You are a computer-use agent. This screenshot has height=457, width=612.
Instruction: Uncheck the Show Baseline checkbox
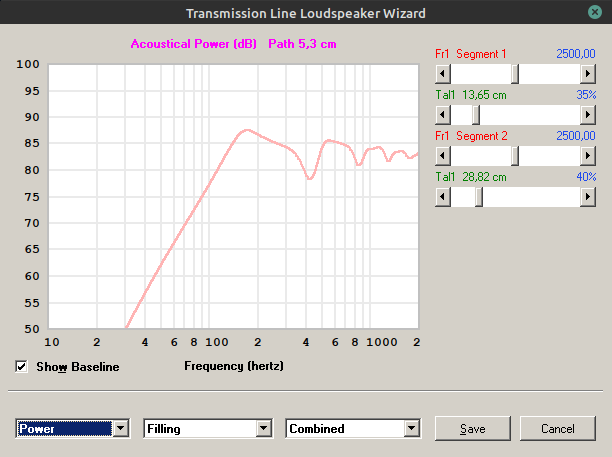(21, 366)
